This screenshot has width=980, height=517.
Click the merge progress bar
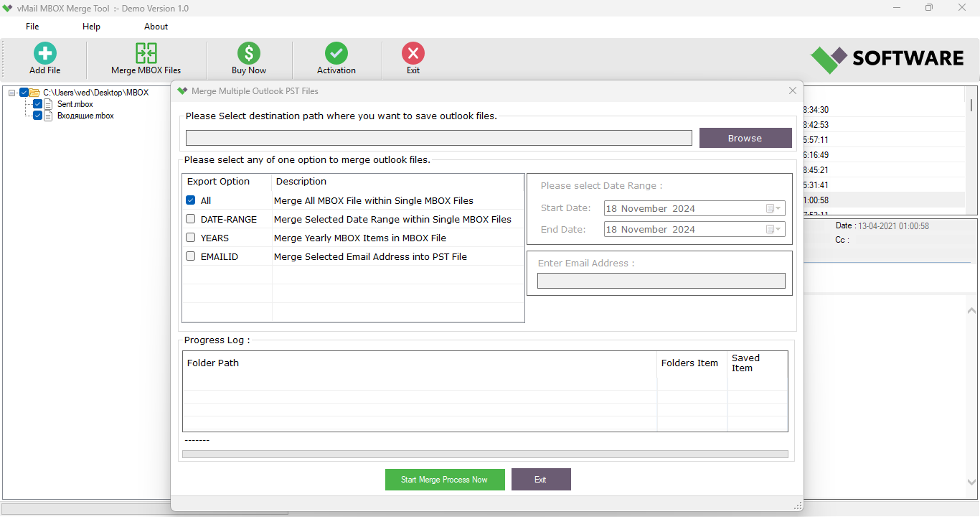485,455
